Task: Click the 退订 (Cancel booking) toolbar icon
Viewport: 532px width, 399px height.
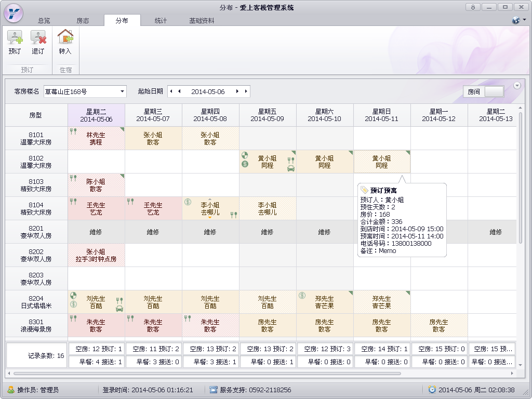Action: (x=38, y=42)
